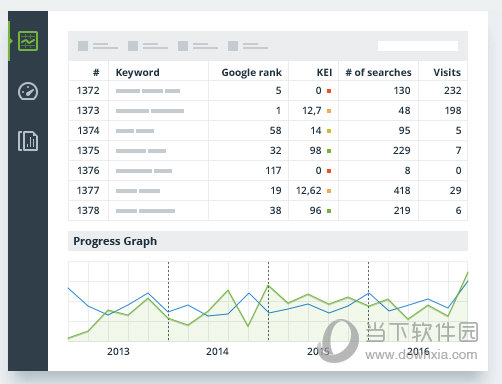
Task: Click the search field in table toolbar
Action: (418, 46)
